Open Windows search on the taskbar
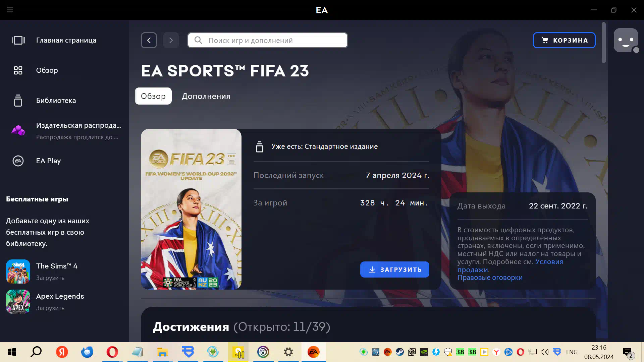Screen dimensions: 644x362 pyautogui.click(x=36, y=352)
